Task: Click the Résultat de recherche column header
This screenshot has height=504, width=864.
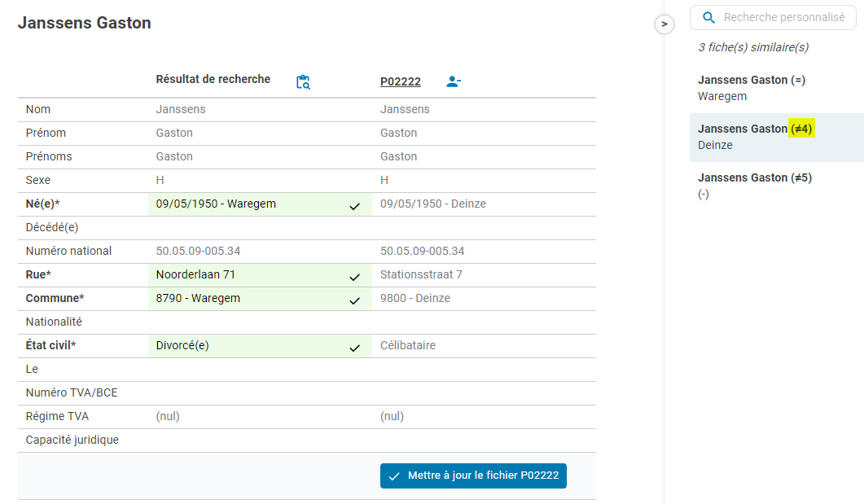Action: click(x=213, y=79)
